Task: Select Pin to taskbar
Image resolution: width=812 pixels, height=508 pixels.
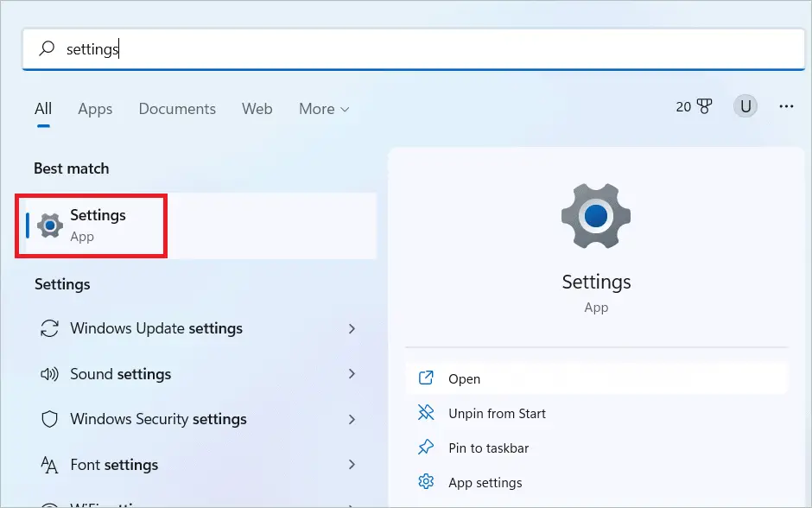Action: (597, 448)
